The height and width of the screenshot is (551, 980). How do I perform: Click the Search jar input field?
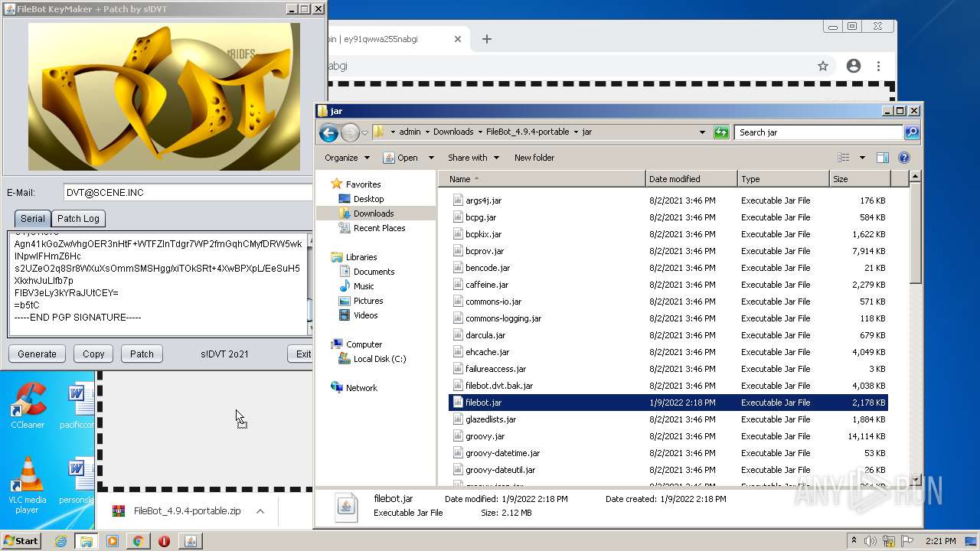[818, 132]
